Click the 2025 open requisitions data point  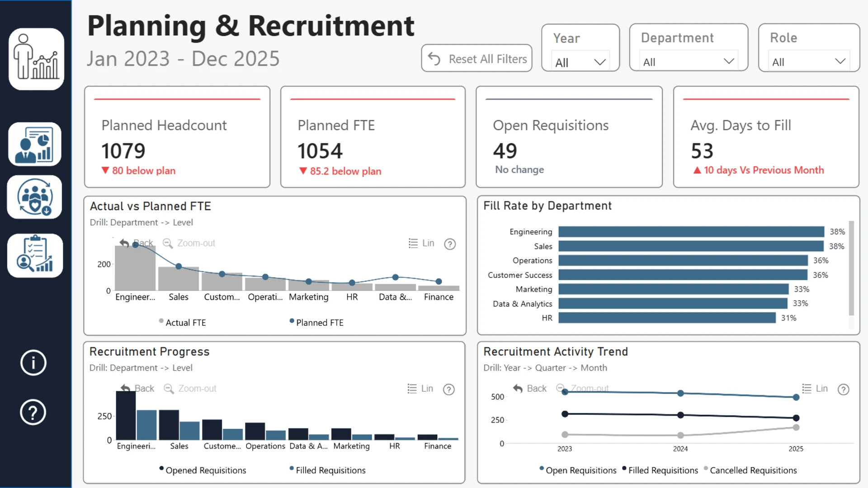click(796, 397)
